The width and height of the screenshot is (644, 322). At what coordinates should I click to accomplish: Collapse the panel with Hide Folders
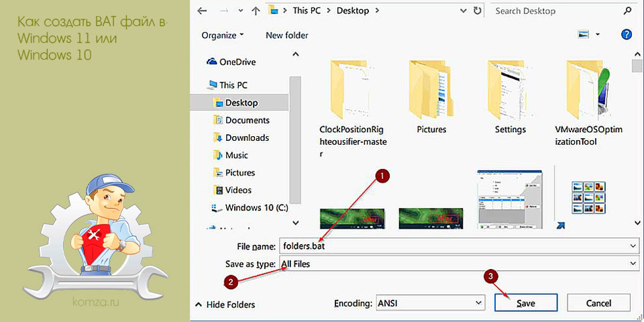coord(225,305)
